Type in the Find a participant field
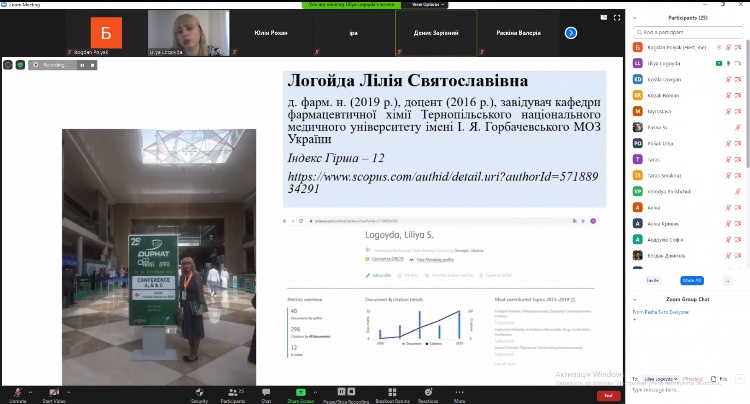 tap(690, 33)
